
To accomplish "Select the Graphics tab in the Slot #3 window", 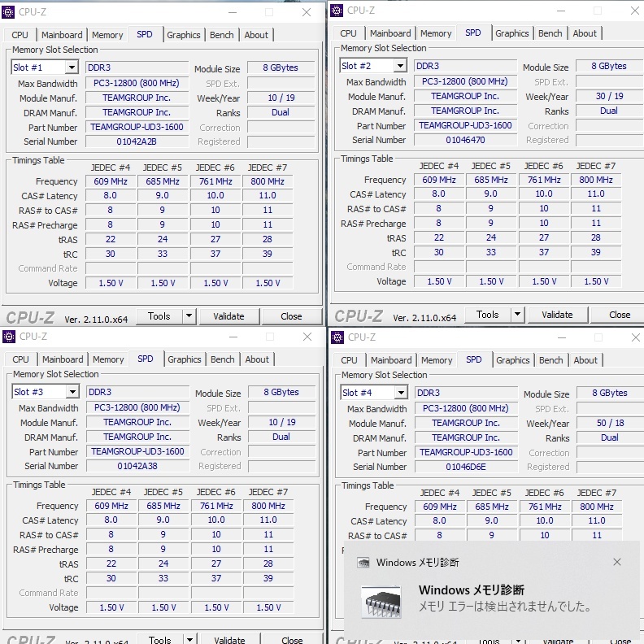I will click(185, 359).
